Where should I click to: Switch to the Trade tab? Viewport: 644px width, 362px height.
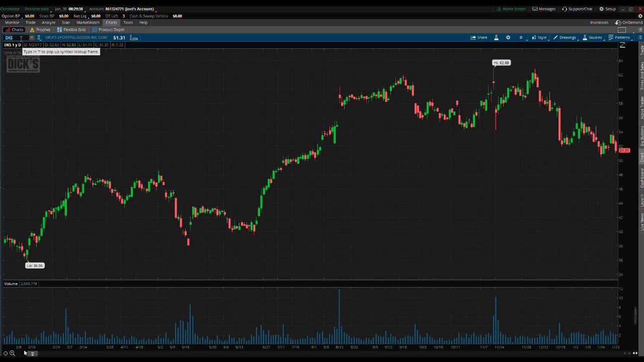pyautogui.click(x=31, y=23)
